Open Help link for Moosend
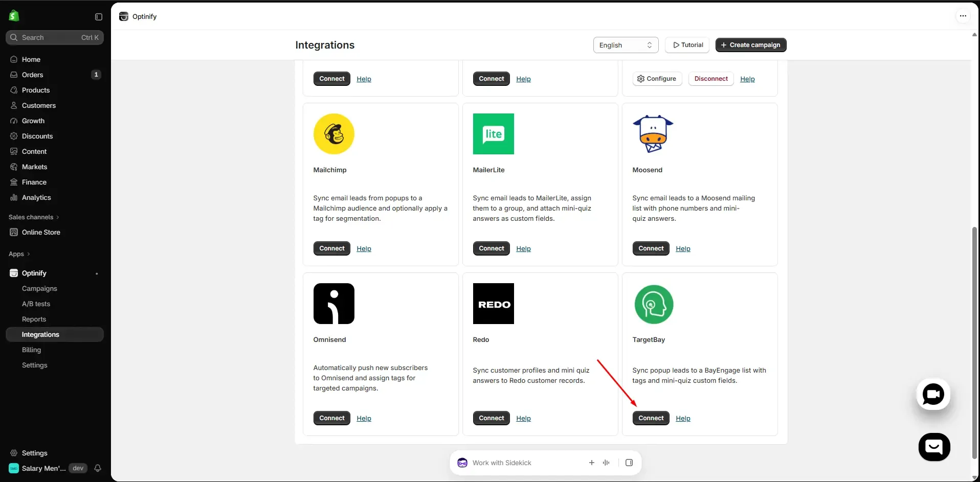Screen dimensions: 980x482 [683, 249]
